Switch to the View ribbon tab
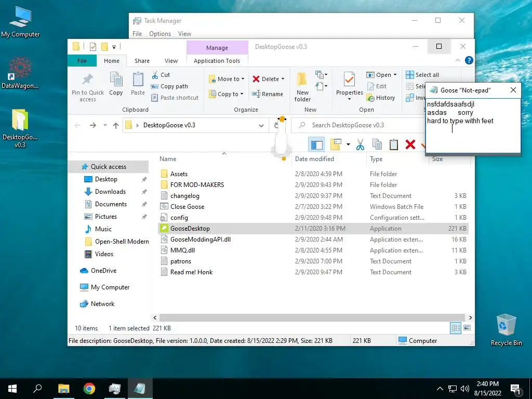532x399 pixels. [171, 61]
